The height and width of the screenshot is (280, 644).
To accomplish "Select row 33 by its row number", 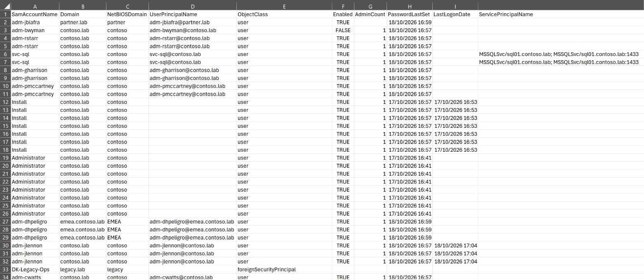I will point(5,270).
